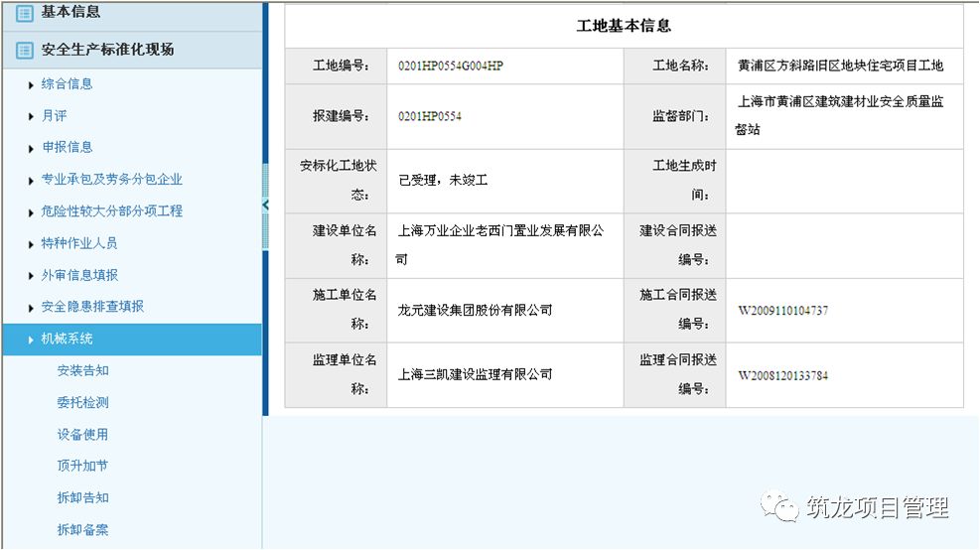Click the 工地名称 label cell
Image resolution: width=980 pixels, height=550 pixels.
[675, 66]
